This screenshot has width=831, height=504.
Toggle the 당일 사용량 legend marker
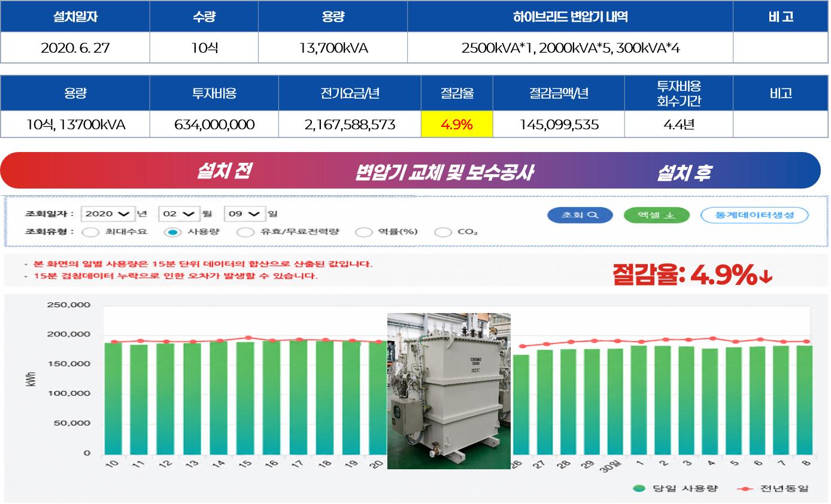pyautogui.click(x=639, y=489)
